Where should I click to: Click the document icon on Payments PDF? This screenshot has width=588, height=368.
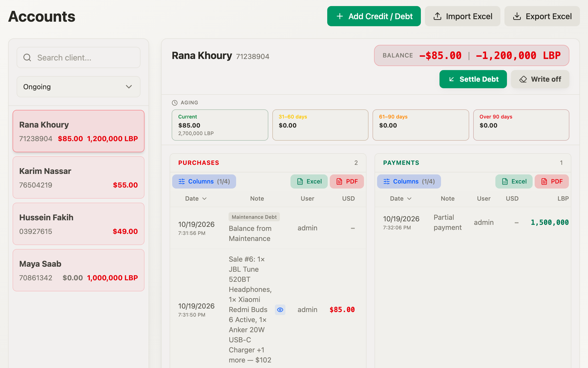544,181
